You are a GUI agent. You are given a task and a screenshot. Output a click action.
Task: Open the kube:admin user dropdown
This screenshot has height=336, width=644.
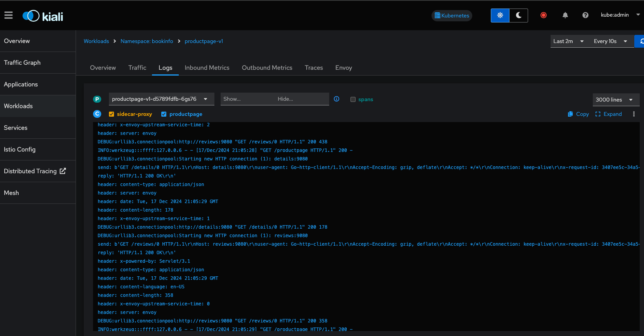point(620,15)
